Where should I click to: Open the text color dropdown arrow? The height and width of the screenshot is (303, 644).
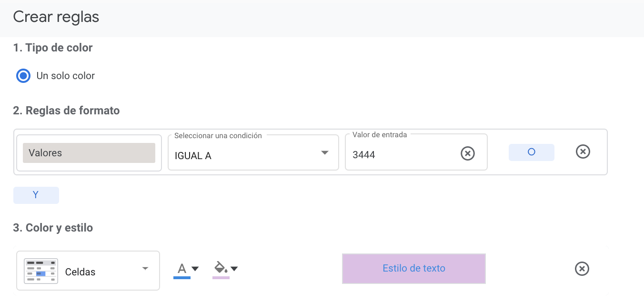(195, 269)
